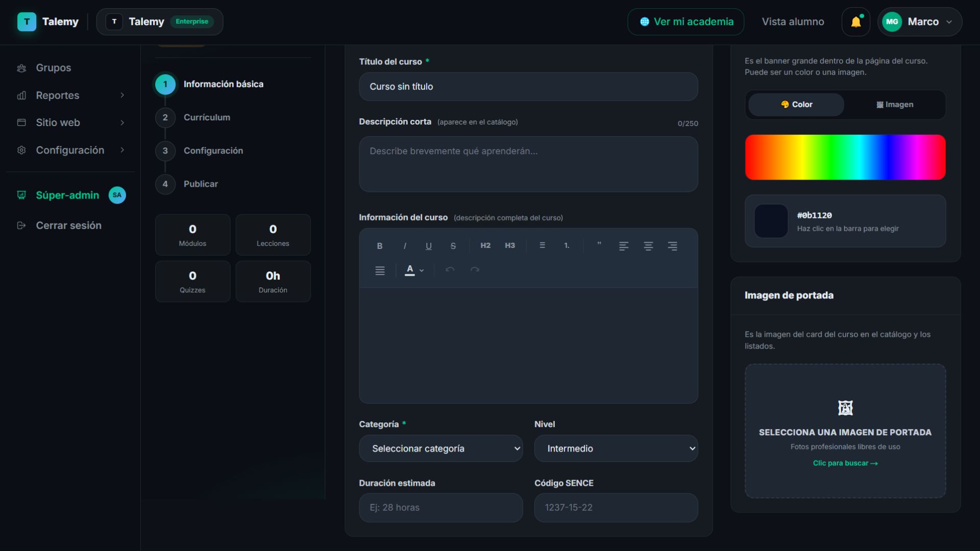Open the Talemy Enterprise academy switcher

[160, 22]
